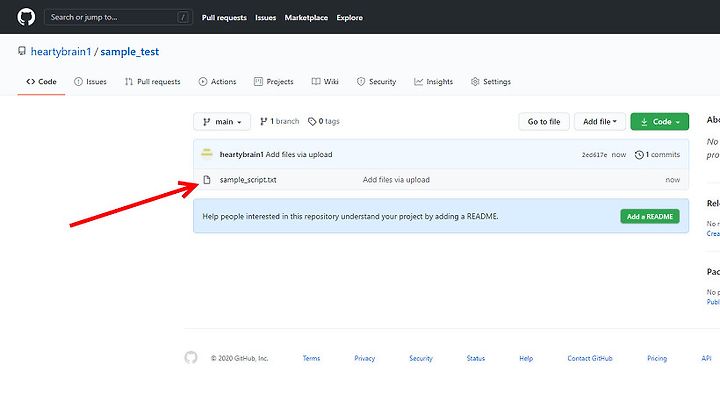The image size is (720, 393).
Task: Click the footer GitHub logo
Action: coord(191,357)
